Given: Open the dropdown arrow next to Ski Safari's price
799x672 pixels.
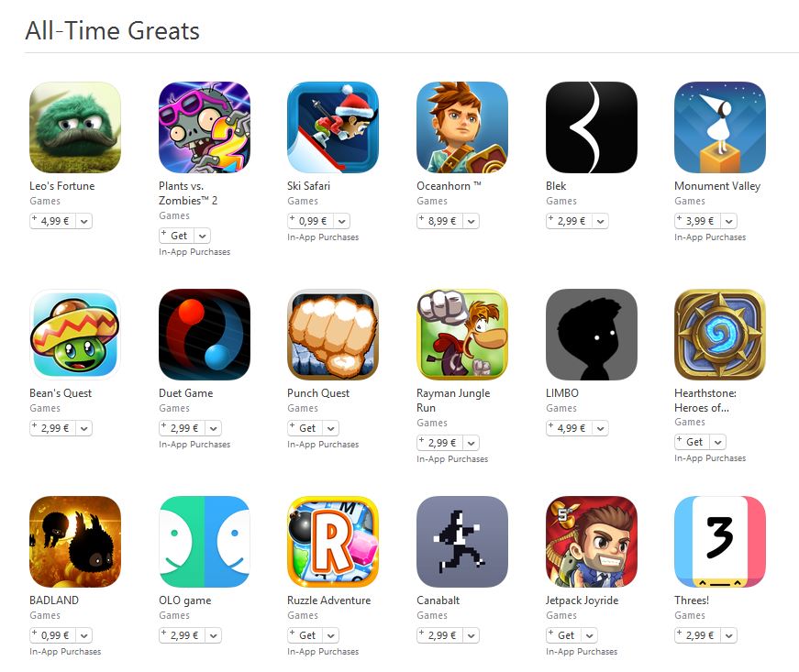Looking at the screenshot, I should coord(342,222).
